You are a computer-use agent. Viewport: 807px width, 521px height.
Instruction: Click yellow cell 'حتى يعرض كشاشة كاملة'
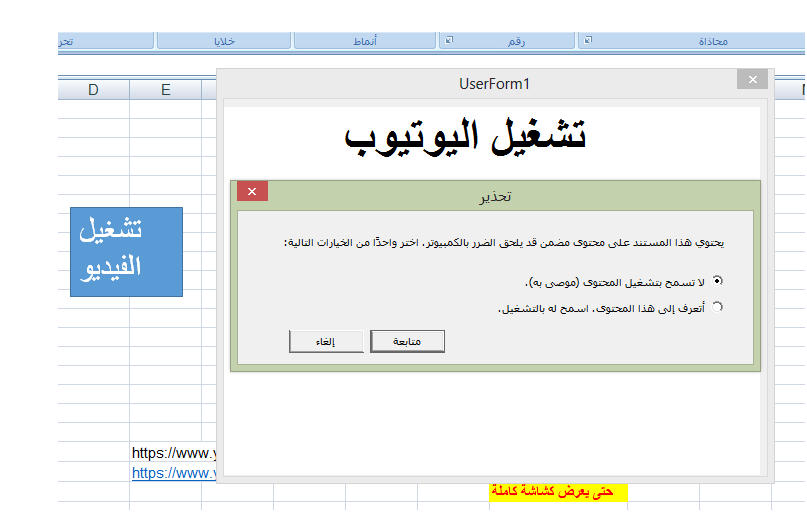tap(558, 492)
